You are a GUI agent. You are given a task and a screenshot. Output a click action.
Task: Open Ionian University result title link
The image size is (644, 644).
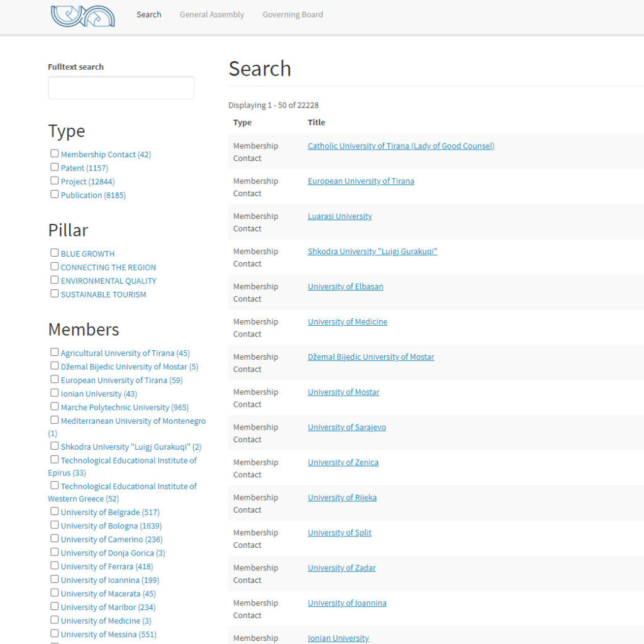(x=338, y=638)
